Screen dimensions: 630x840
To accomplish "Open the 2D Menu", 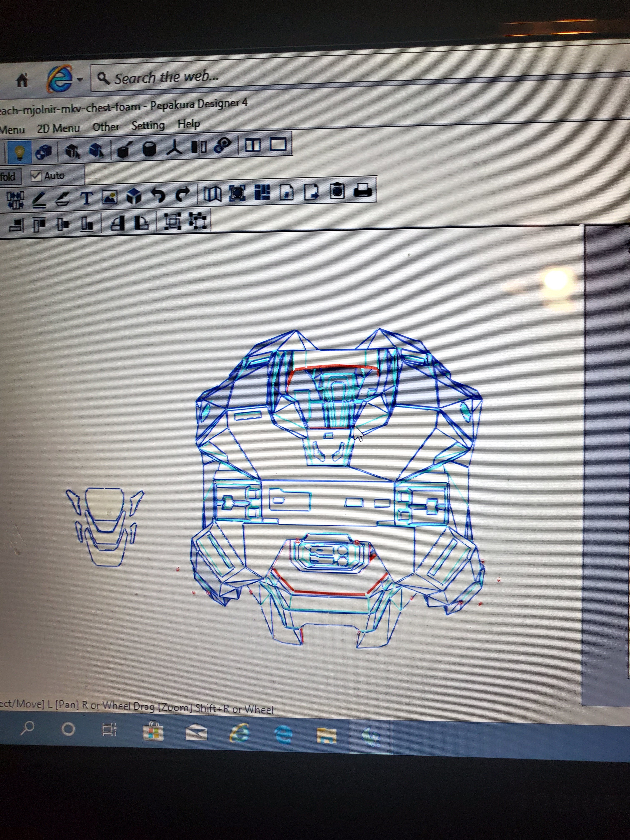I will pyautogui.click(x=58, y=128).
